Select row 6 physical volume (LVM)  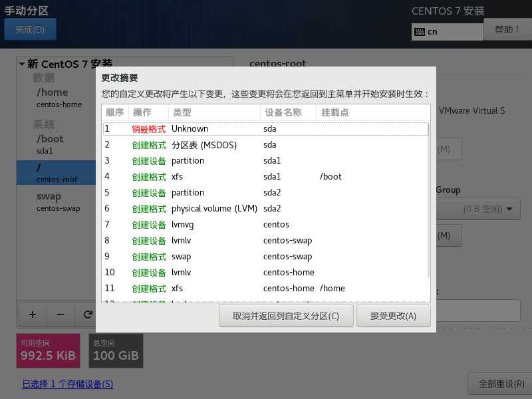265,209
